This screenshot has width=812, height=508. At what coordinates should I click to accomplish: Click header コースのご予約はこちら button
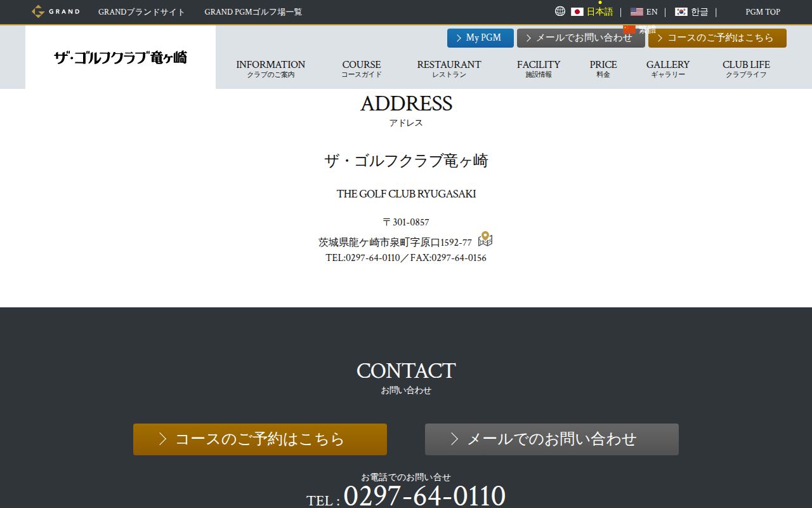point(717,38)
